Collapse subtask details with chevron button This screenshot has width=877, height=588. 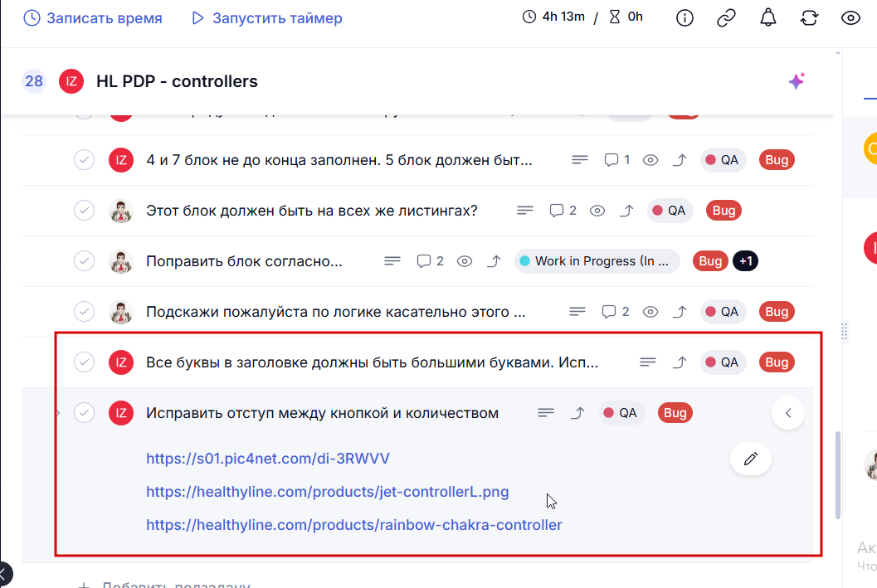click(x=788, y=413)
